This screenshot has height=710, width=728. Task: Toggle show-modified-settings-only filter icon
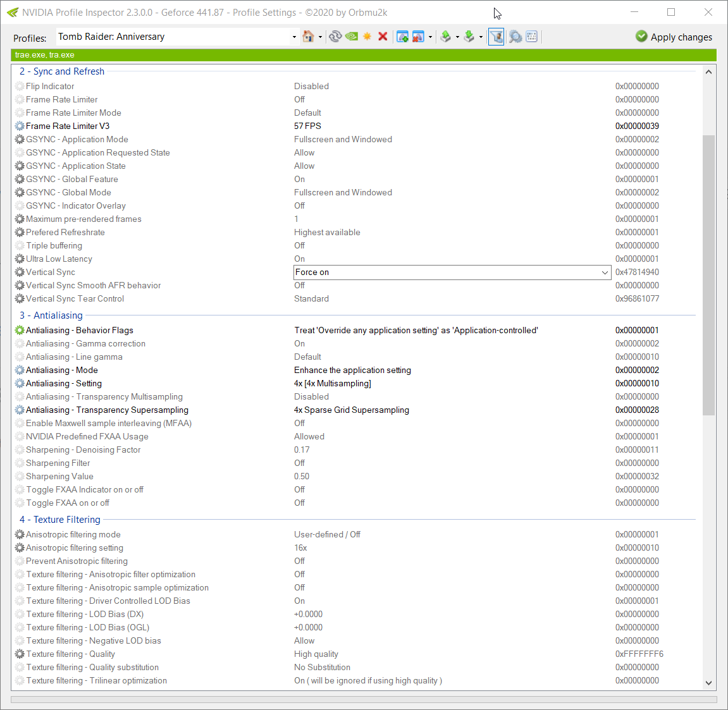point(496,36)
